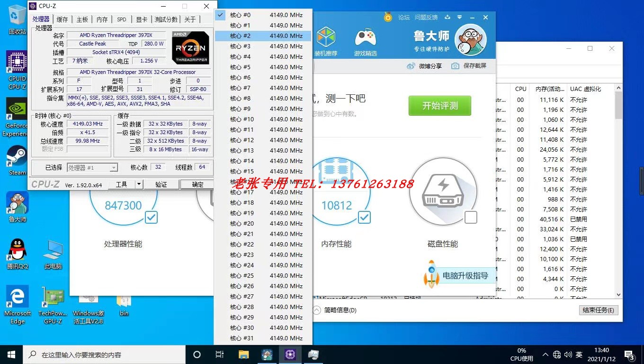Image resolution: width=644 pixels, height=364 pixels.
Task: Open Task View from the taskbar
Action: 220,355
